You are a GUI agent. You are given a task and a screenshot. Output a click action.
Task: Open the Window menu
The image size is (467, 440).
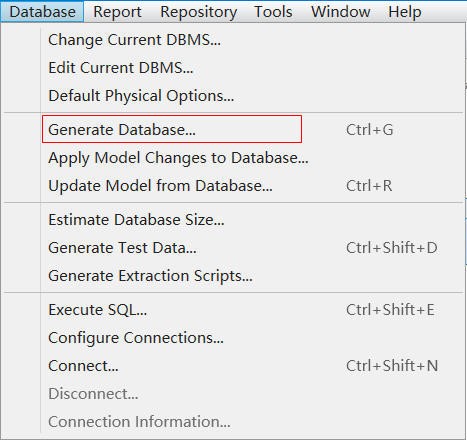click(341, 12)
